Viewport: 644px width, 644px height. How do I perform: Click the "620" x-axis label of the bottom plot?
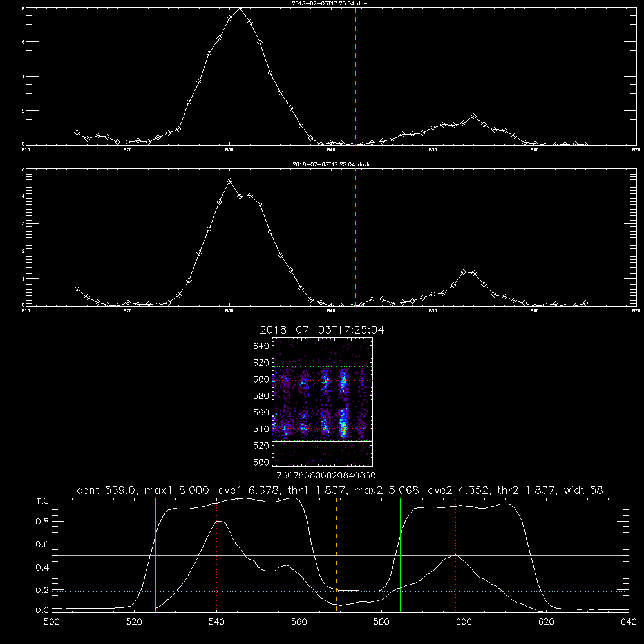coord(546,622)
